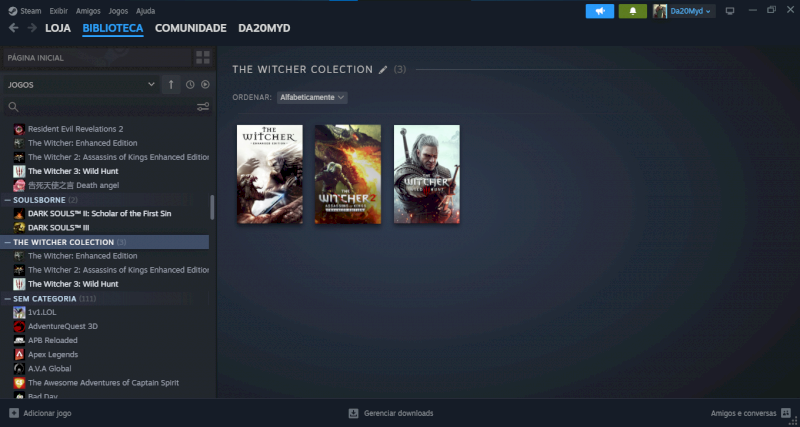Open the LOJA tab

coord(58,28)
